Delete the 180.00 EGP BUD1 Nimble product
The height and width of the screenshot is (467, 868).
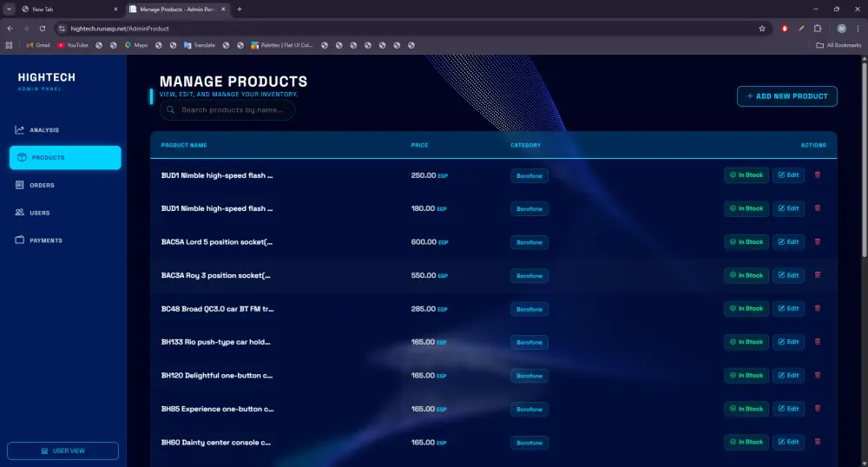click(817, 208)
